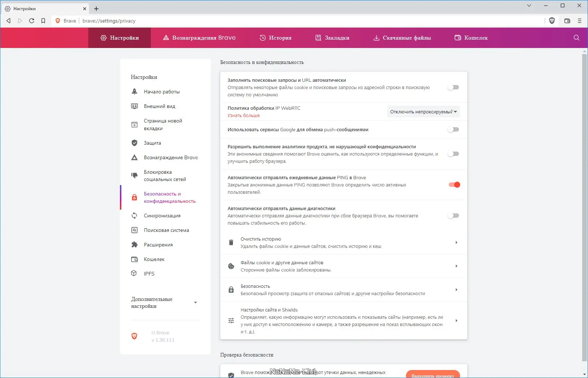Bookmark this page with the bookmark icon
This screenshot has width=588, height=378.
pyautogui.click(x=43, y=21)
